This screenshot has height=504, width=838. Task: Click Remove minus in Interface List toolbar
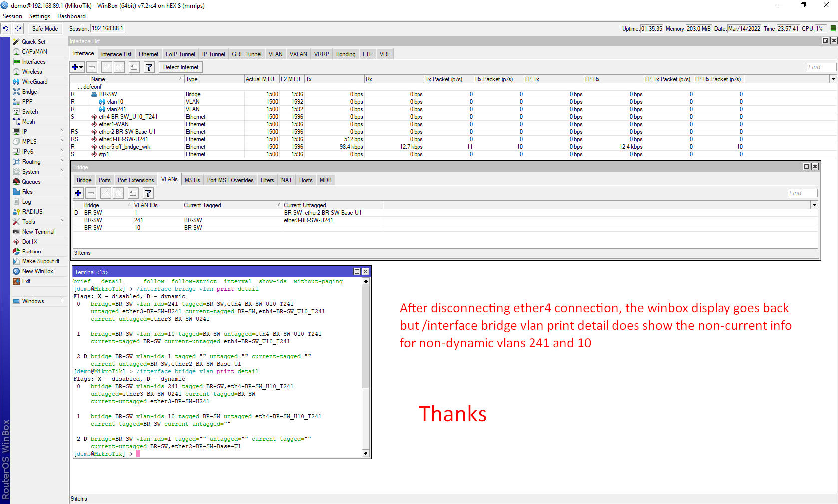[91, 67]
